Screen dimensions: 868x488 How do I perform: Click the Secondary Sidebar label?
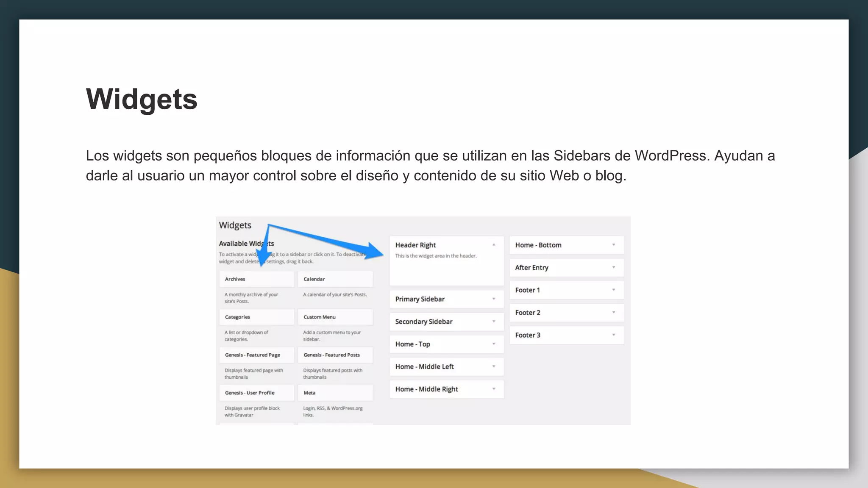(424, 322)
